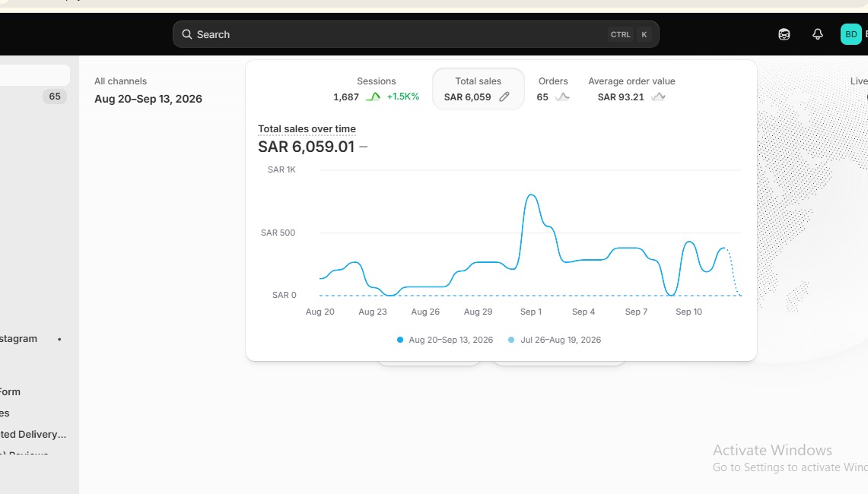This screenshot has height=494, width=868.
Task: Click the average order value sparkline
Action: [658, 97]
